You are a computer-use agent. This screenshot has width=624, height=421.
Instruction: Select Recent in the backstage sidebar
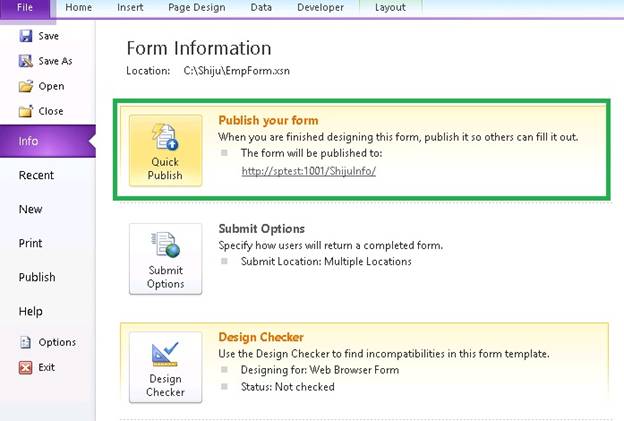click(36, 175)
